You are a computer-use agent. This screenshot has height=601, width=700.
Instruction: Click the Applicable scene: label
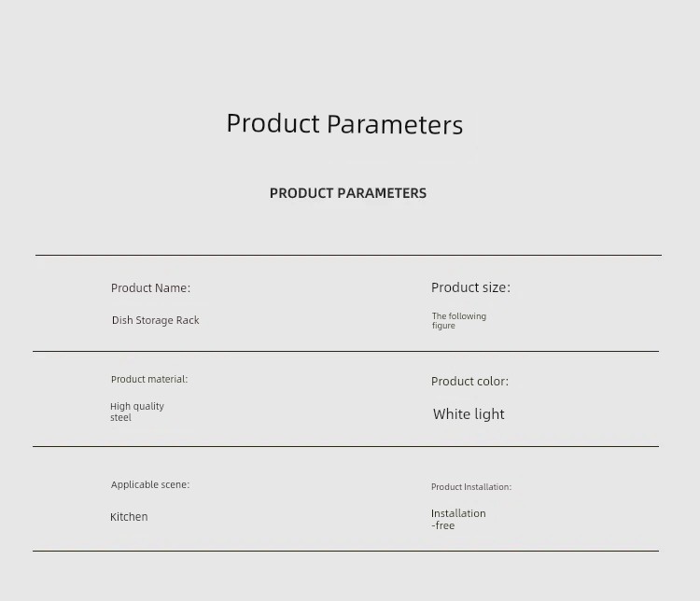150,484
